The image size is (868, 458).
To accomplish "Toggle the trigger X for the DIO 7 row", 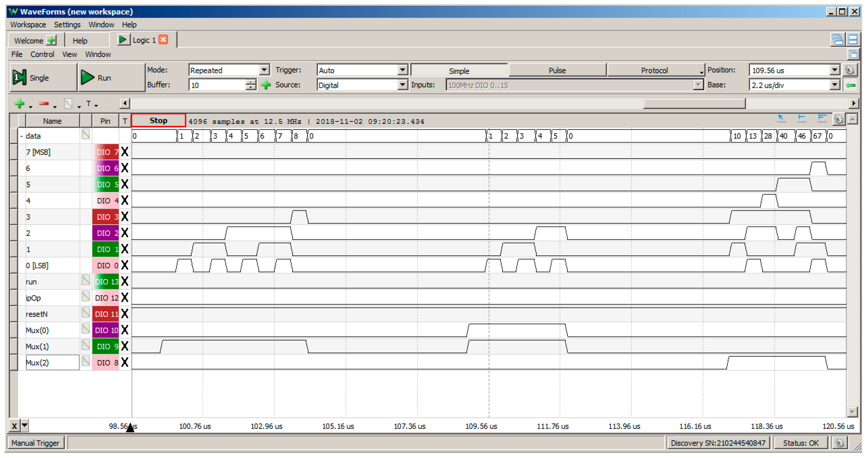I will point(125,152).
